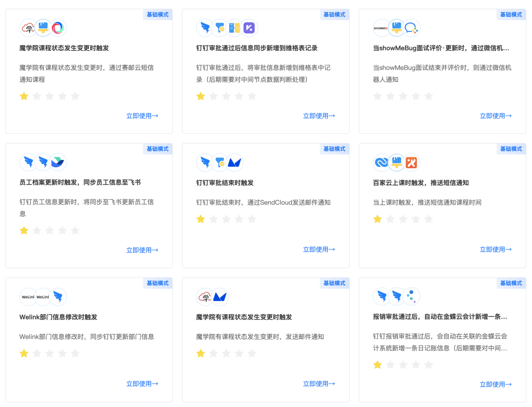Image resolution: width=532 pixels, height=407 pixels.
Task: Click the 魔学院 cloud icon in 魔学院课程状态发生变更时触发 card
Action: click(29, 28)
